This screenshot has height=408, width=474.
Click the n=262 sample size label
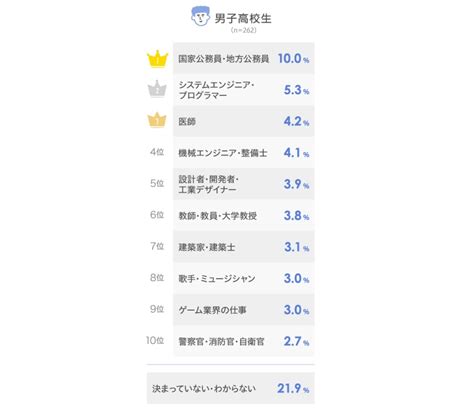244,30
